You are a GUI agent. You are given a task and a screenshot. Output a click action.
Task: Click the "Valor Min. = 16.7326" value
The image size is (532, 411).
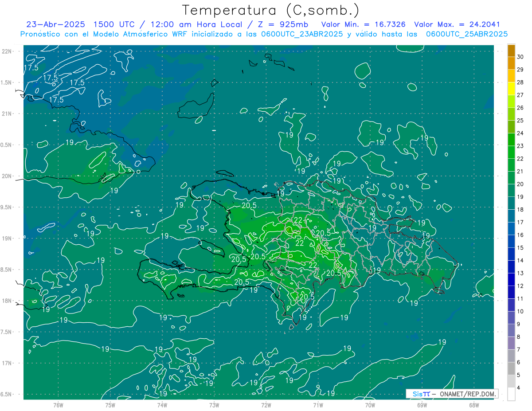(x=364, y=24)
